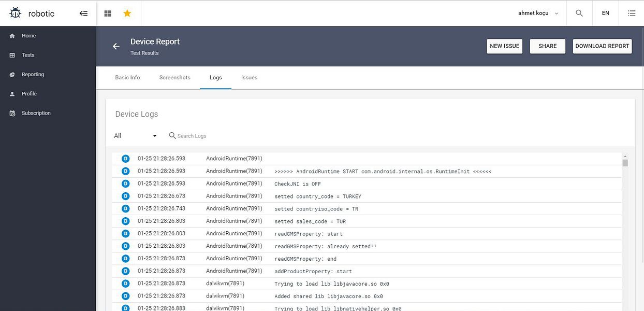This screenshot has width=644, height=311.
Task: Open the apps grid icon
Action: (108, 13)
